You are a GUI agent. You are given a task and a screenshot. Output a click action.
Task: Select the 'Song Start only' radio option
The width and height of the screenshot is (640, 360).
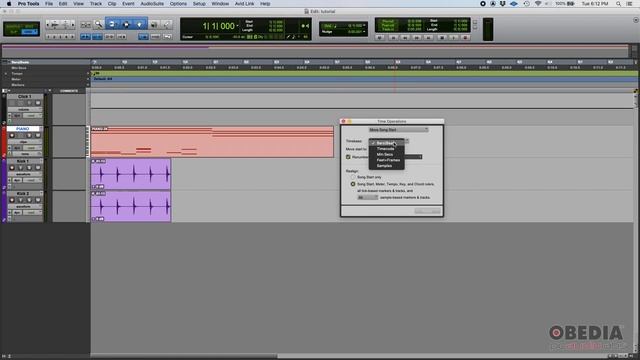353,177
